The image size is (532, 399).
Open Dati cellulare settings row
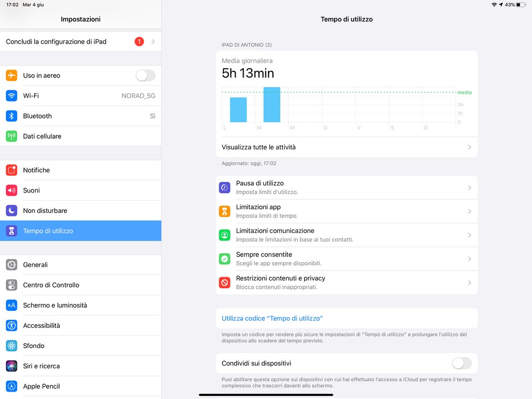(80, 136)
